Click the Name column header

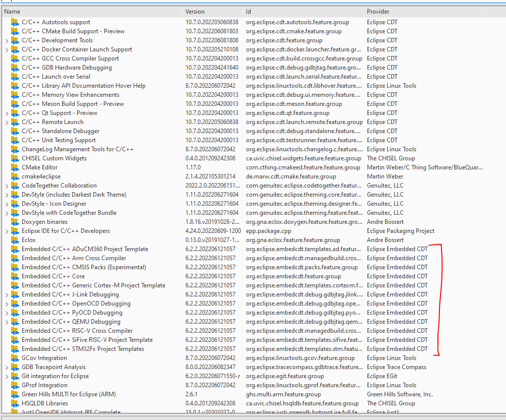coord(91,11)
